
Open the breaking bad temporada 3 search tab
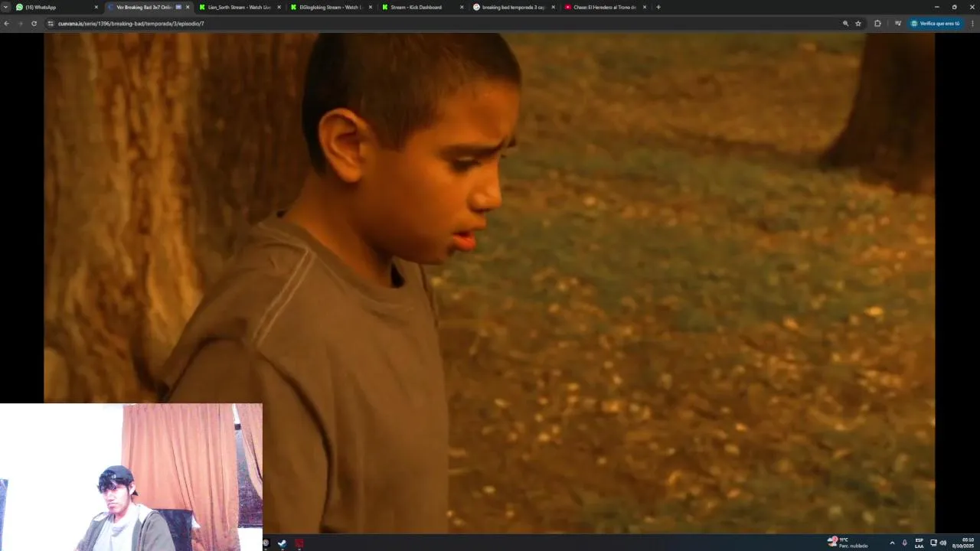click(x=514, y=7)
